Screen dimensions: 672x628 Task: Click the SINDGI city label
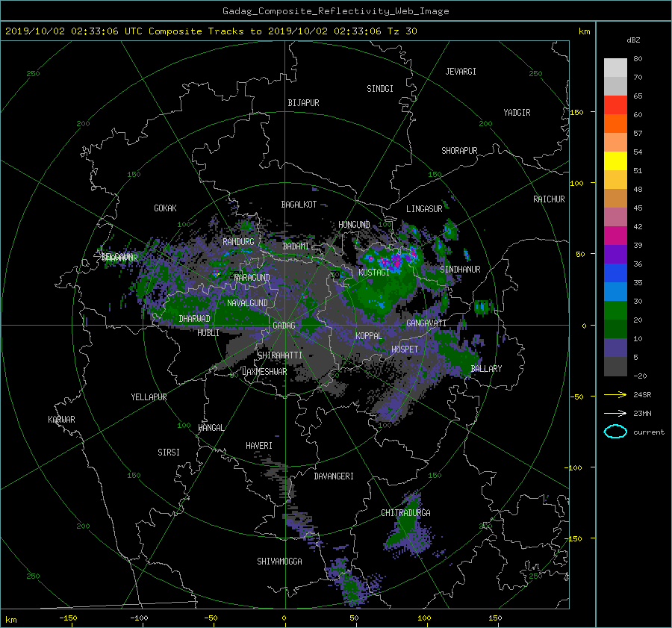tap(380, 89)
